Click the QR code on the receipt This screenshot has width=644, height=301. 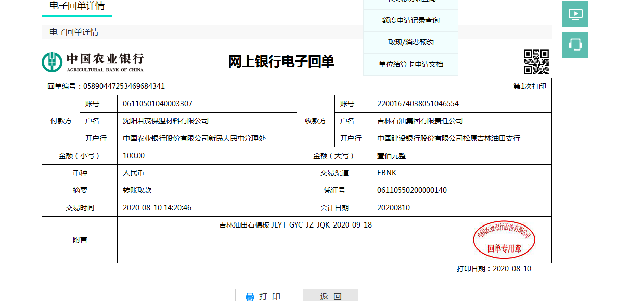tap(536, 62)
